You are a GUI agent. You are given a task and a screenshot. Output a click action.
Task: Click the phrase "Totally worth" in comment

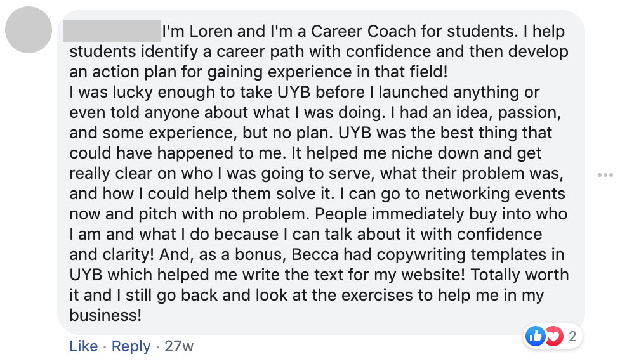pyautogui.click(x=520, y=275)
